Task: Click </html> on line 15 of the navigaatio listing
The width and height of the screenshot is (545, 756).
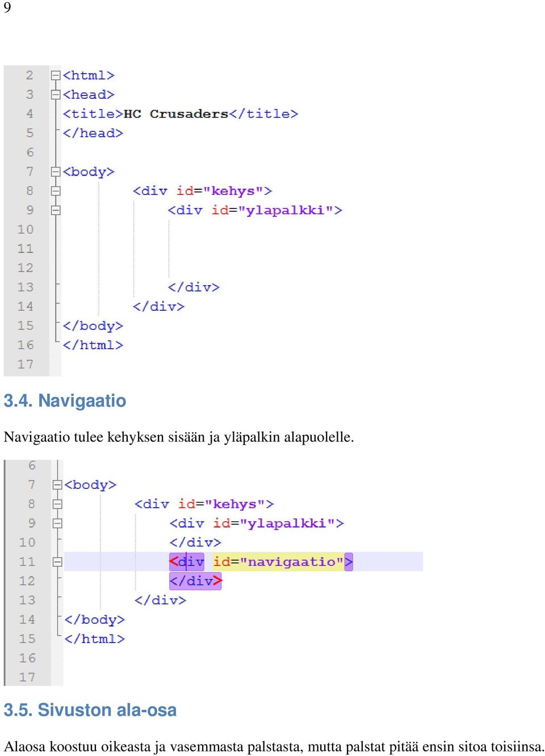Action: tap(95, 639)
